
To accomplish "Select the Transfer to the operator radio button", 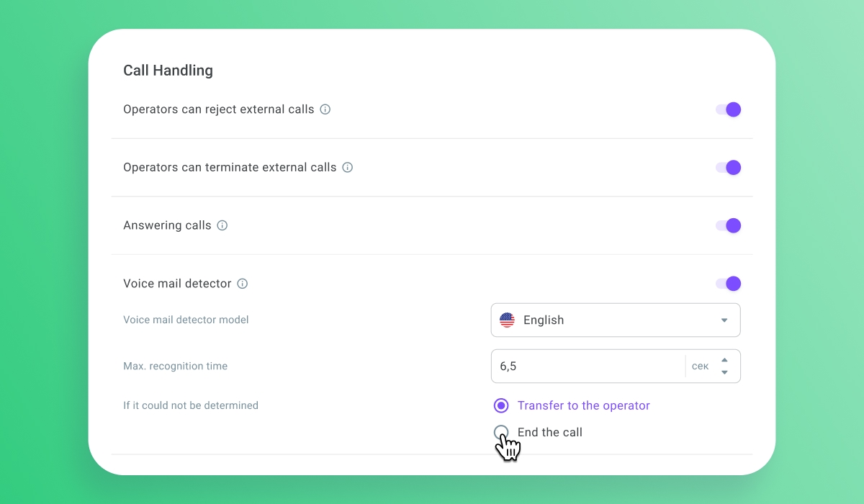I will coord(501,405).
